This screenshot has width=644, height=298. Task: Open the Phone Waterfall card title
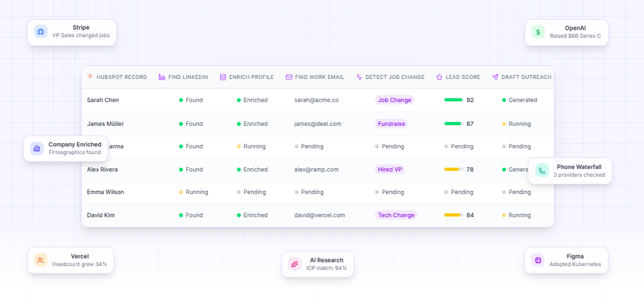coord(579,166)
